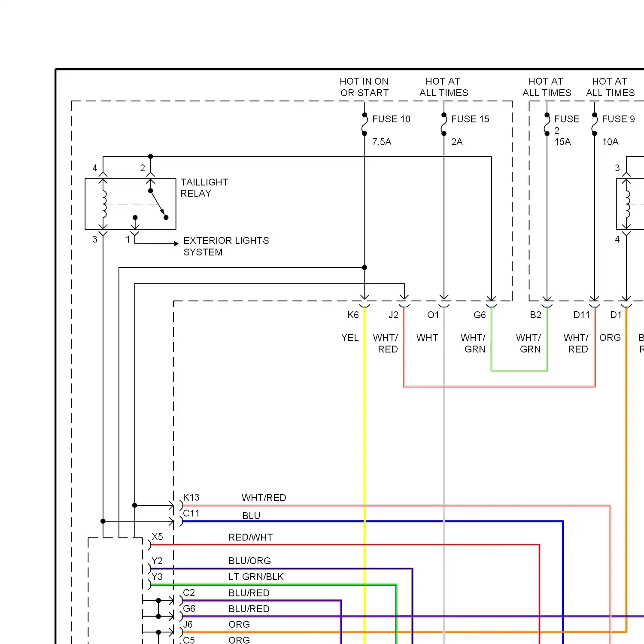Click the 'C5' terminal label
The height and width of the screenshot is (644, 644).
(189, 640)
